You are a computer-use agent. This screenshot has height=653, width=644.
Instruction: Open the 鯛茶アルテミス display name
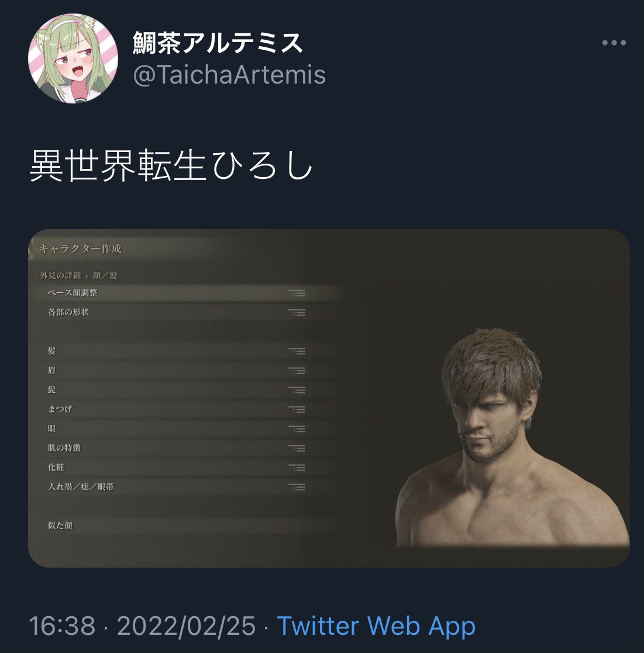(218, 43)
